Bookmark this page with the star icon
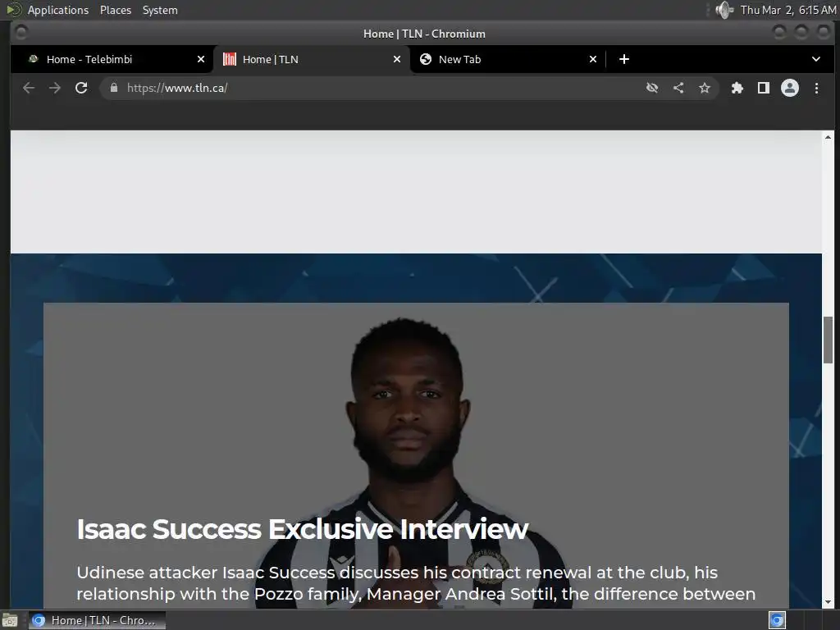 (x=705, y=88)
